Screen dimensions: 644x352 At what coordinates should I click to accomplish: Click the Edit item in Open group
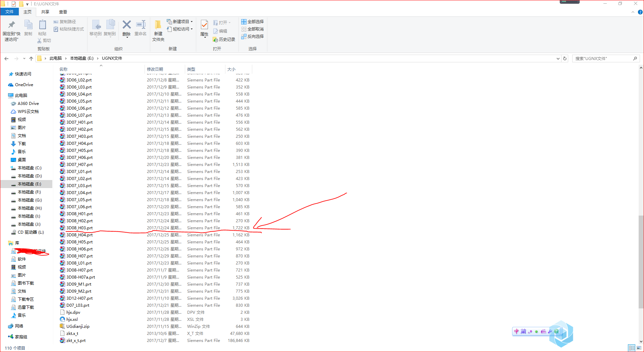click(220, 31)
